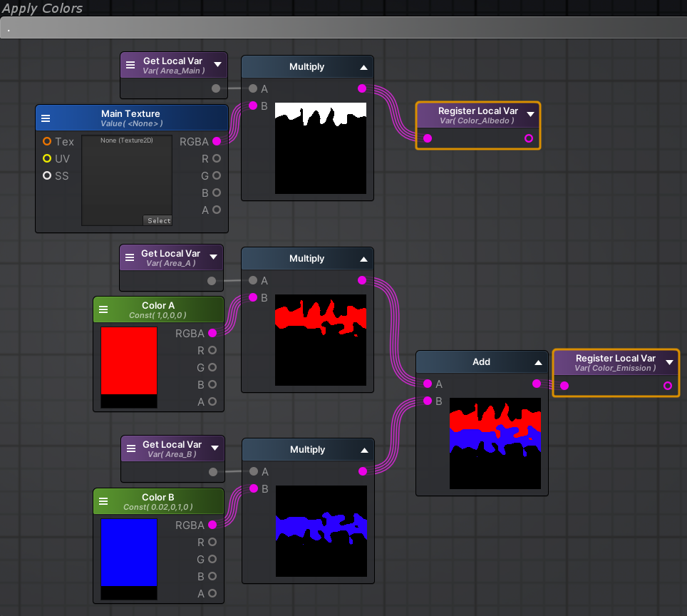The width and height of the screenshot is (687, 616).
Task: Select Register Local Var Color_Albedo title
Action: [478, 111]
